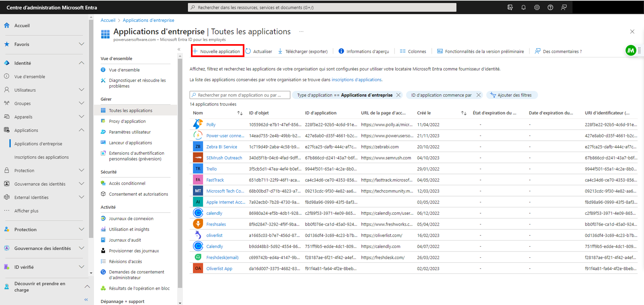Screen dimensions: 644x305
Task: Click the Freshdesk(email) app icon
Action: (x=198, y=257)
